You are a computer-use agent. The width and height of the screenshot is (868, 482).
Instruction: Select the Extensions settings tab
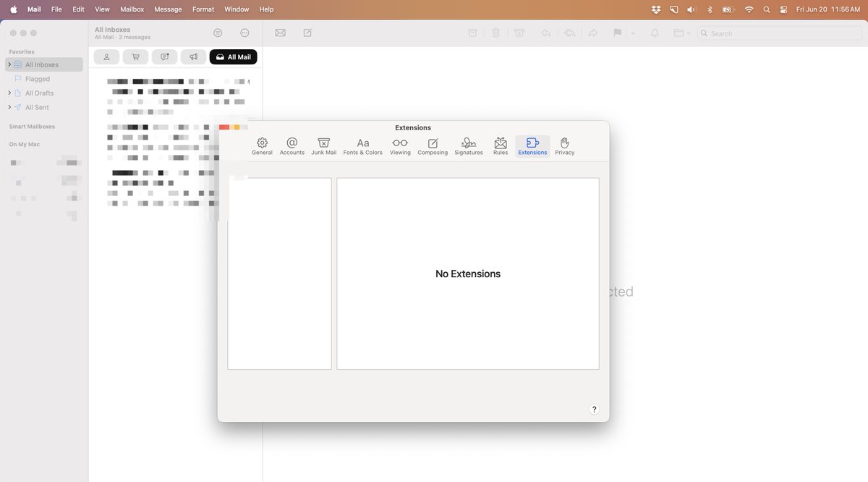(x=532, y=146)
